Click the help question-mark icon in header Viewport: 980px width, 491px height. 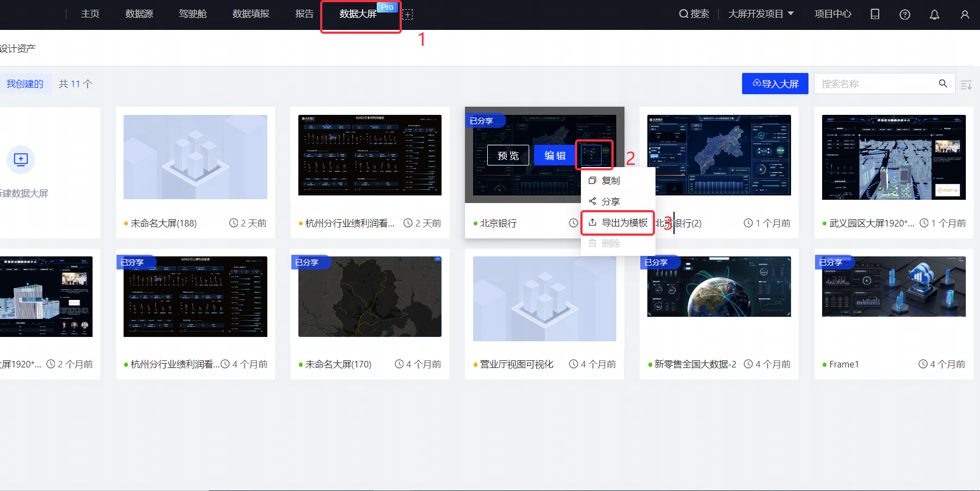(x=904, y=14)
